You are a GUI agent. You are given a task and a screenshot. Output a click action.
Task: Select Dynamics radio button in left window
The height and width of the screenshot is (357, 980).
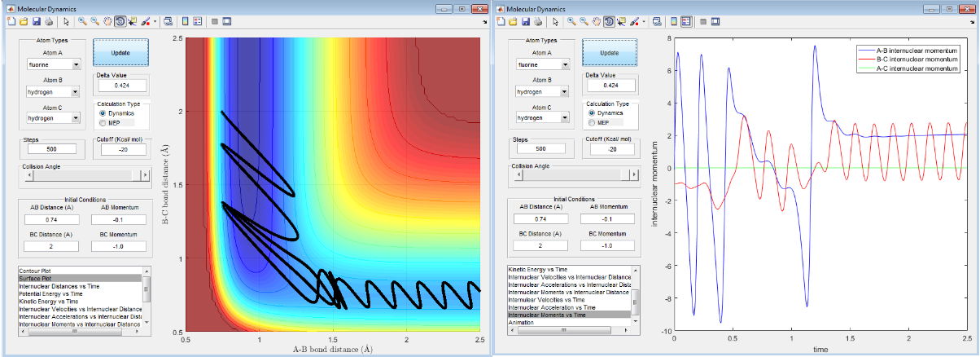click(x=102, y=112)
